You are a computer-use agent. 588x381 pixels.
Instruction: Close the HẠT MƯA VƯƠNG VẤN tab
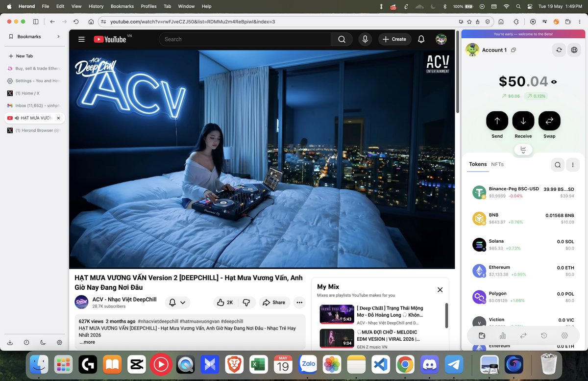point(58,118)
